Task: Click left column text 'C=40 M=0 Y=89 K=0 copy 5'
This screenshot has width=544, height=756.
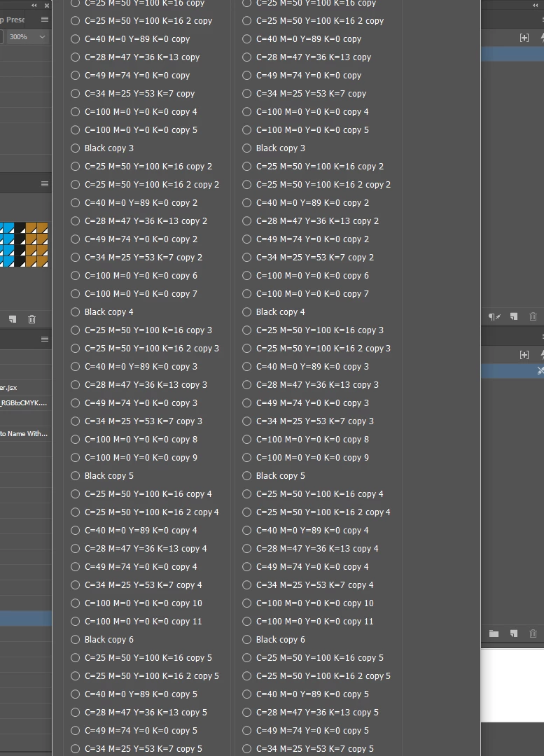Action: (x=141, y=694)
